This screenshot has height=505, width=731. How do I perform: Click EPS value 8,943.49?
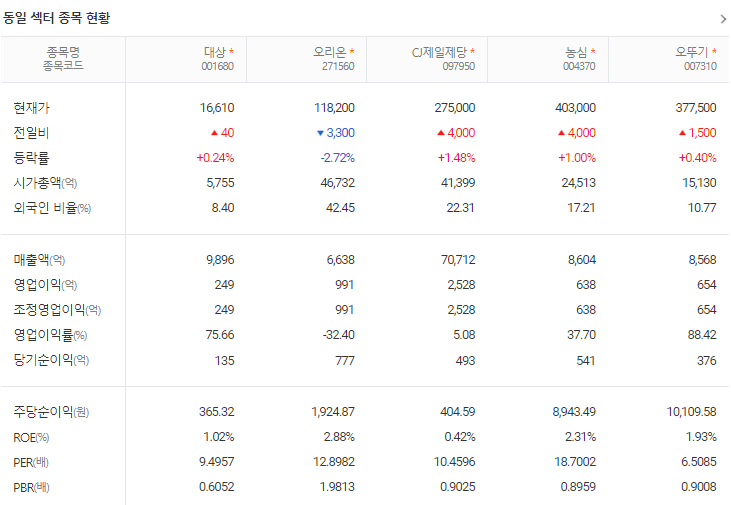(x=574, y=411)
